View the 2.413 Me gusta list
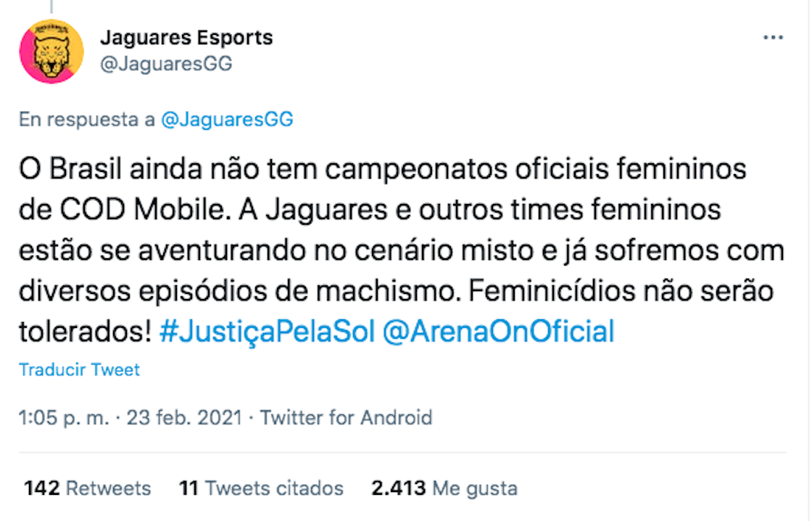 click(444, 488)
